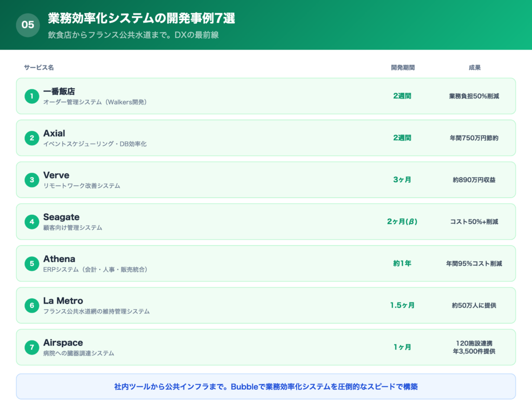This screenshot has height=410, width=532.
Task: Click the number 7 badge for Airspace
Action: (31, 347)
